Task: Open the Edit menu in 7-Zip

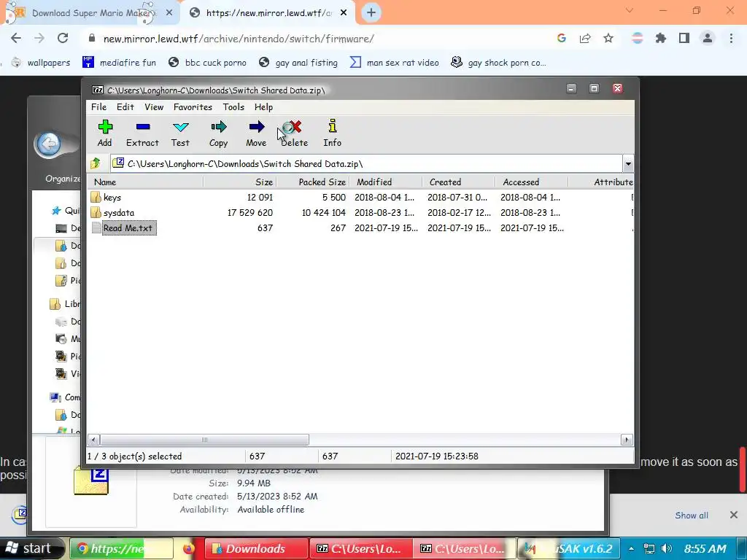Action: click(x=125, y=107)
